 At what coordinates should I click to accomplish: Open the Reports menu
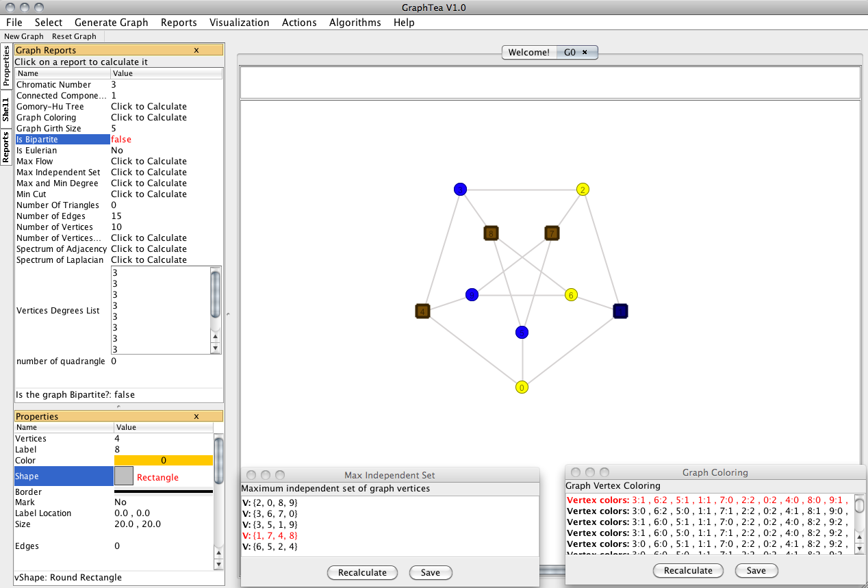(x=179, y=22)
